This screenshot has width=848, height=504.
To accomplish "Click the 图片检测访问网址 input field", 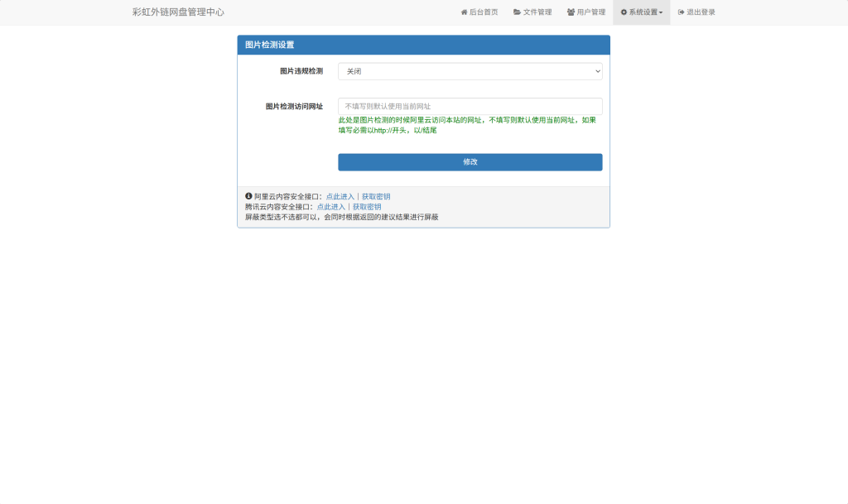I will coord(470,106).
